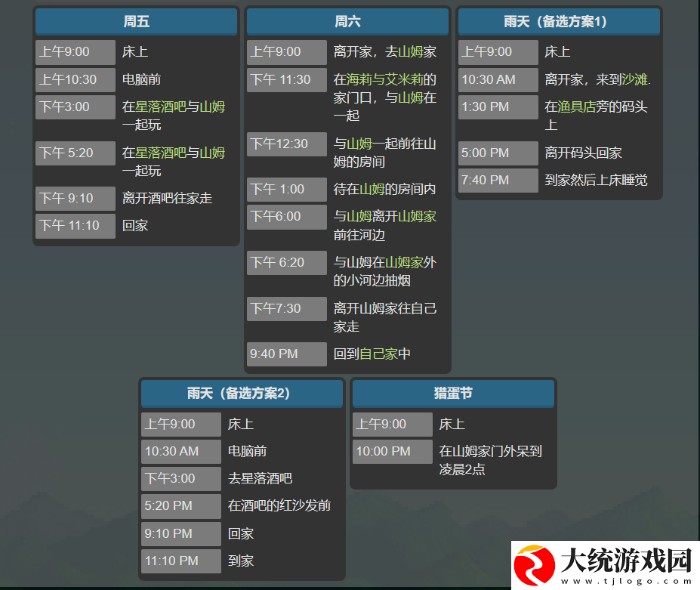This screenshot has width=700, height=590.
Task: Open 星落酒吧 link in 周五 下午 5:20 row
Action: [161, 153]
